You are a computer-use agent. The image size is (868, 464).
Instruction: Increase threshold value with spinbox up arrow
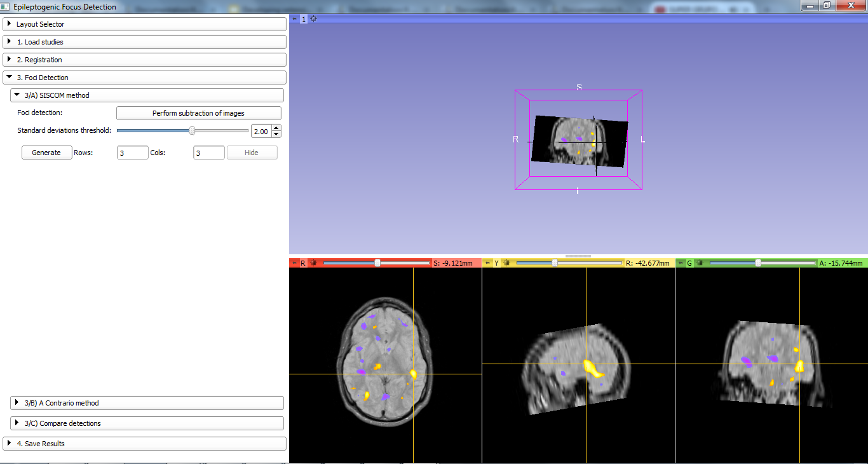(276, 128)
